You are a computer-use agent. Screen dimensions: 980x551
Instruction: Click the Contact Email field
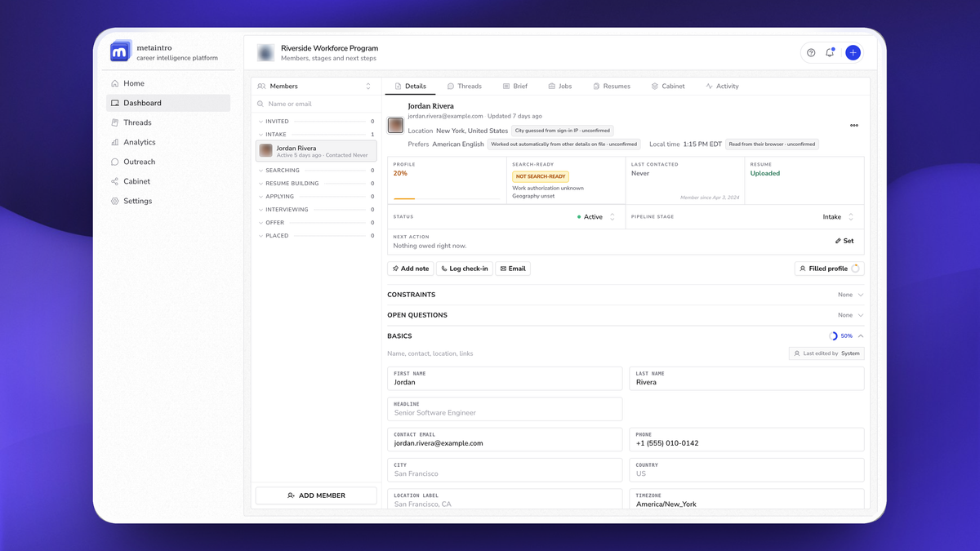click(x=505, y=439)
